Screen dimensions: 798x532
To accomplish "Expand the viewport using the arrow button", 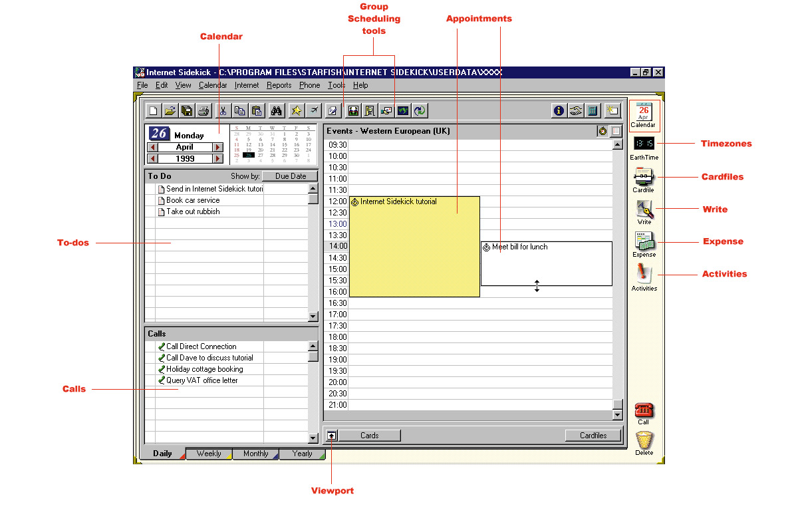I will click(332, 436).
